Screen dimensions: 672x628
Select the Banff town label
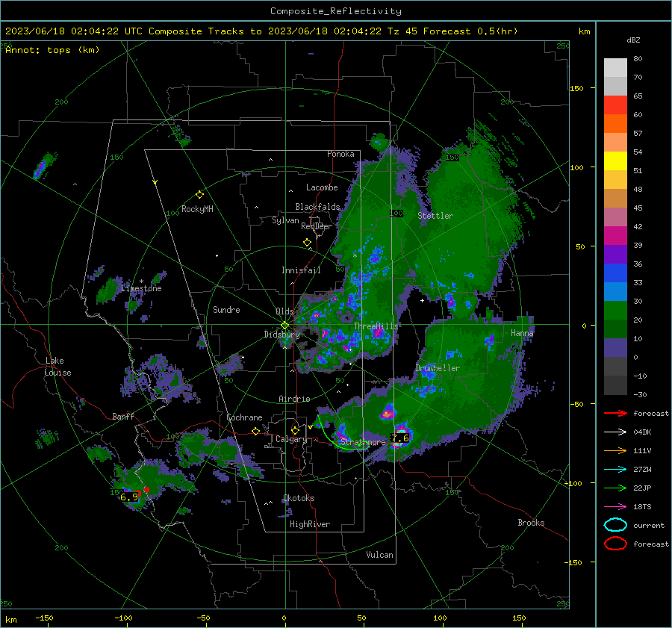(123, 417)
